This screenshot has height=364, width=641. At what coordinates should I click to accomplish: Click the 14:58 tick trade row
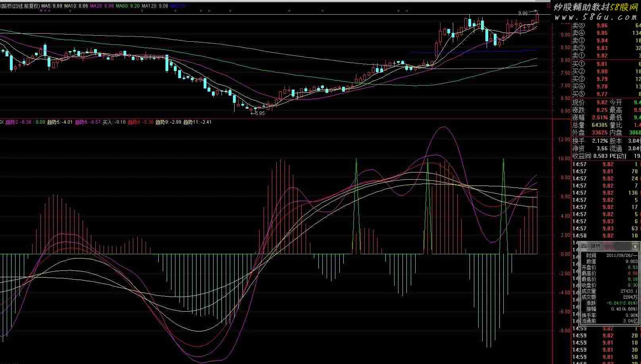[606, 236]
